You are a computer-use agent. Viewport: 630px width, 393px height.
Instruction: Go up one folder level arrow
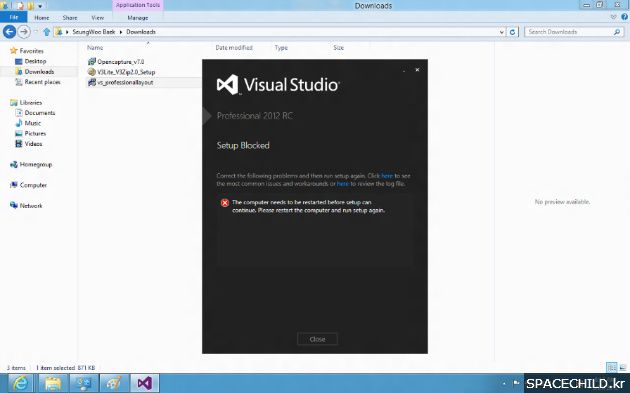pos(47,32)
